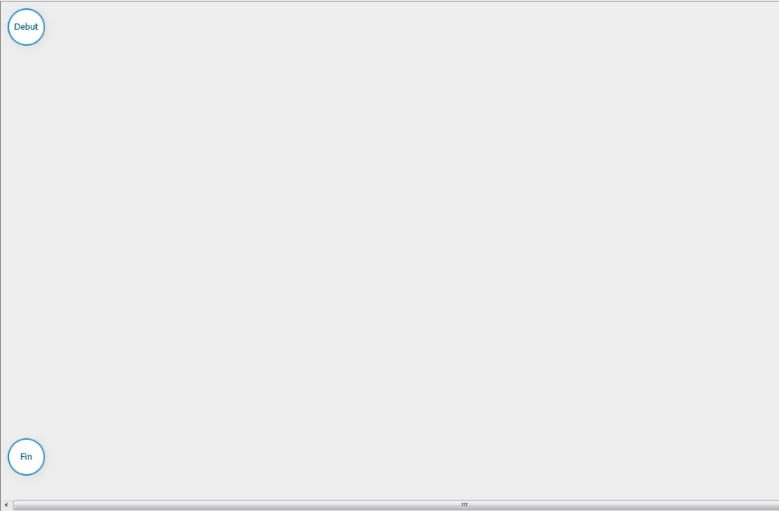Screen dimensions: 779x511
Task: Focus the workflow end circle labeled Fin
Action: 26,457
